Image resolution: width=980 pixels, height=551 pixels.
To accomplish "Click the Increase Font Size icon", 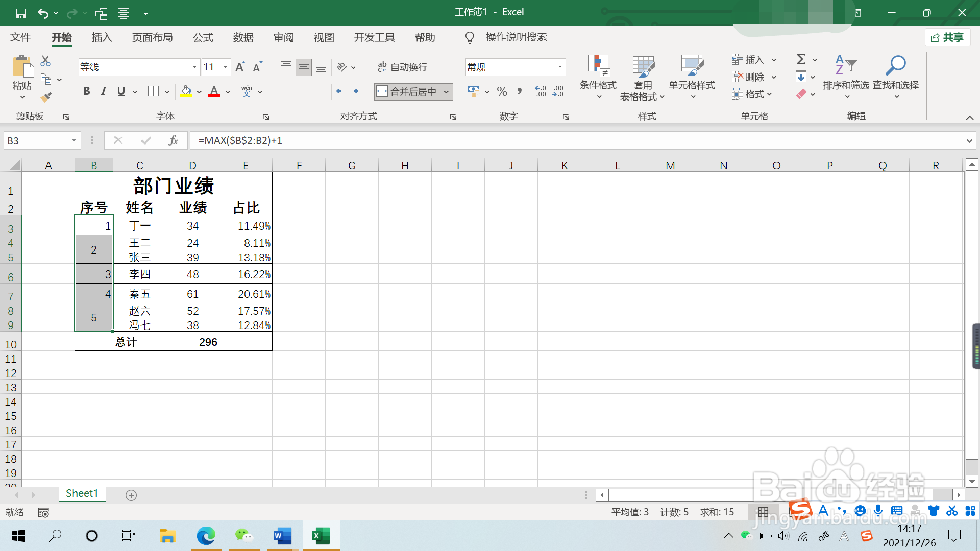I will point(240,67).
